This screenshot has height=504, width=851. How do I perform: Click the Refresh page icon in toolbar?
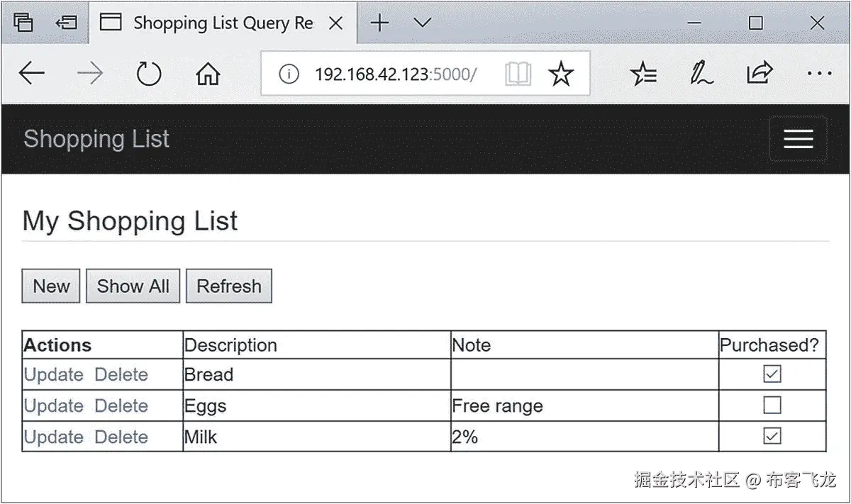(x=149, y=73)
